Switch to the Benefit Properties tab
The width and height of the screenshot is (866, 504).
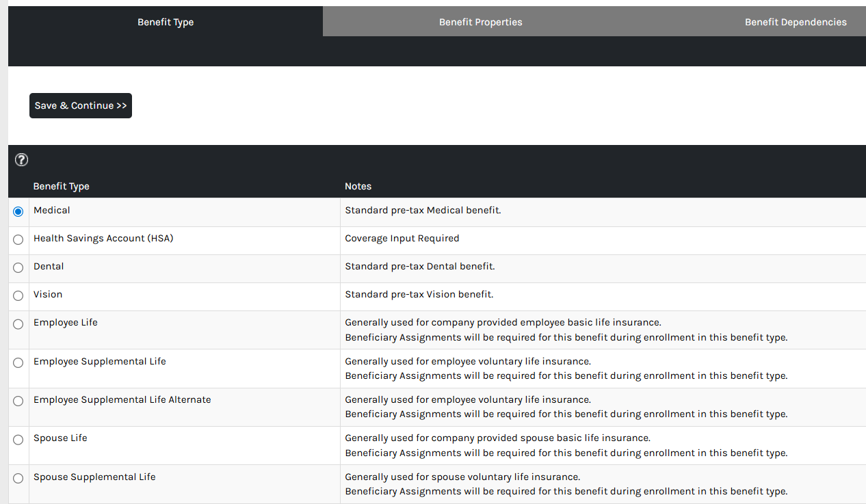coord(480,22)
